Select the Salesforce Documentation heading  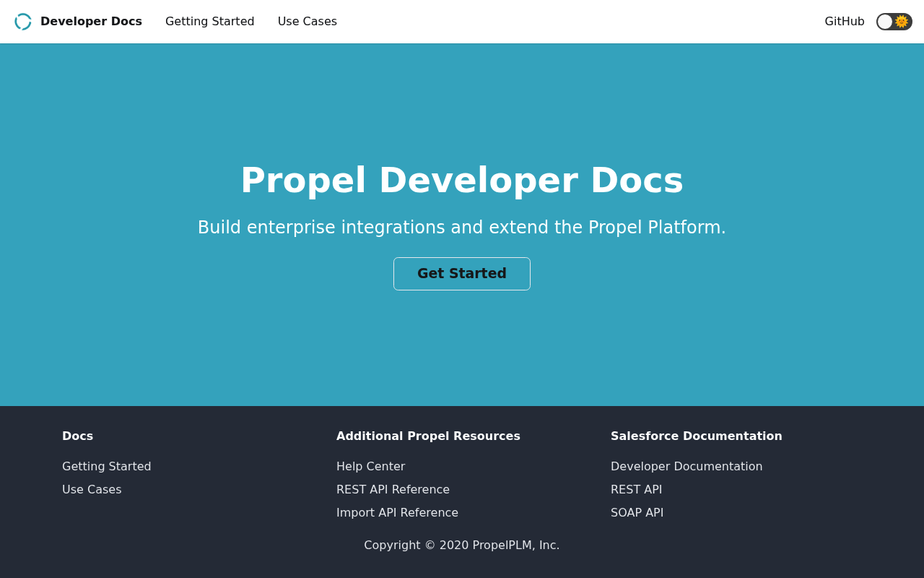(x=697, y=436)
